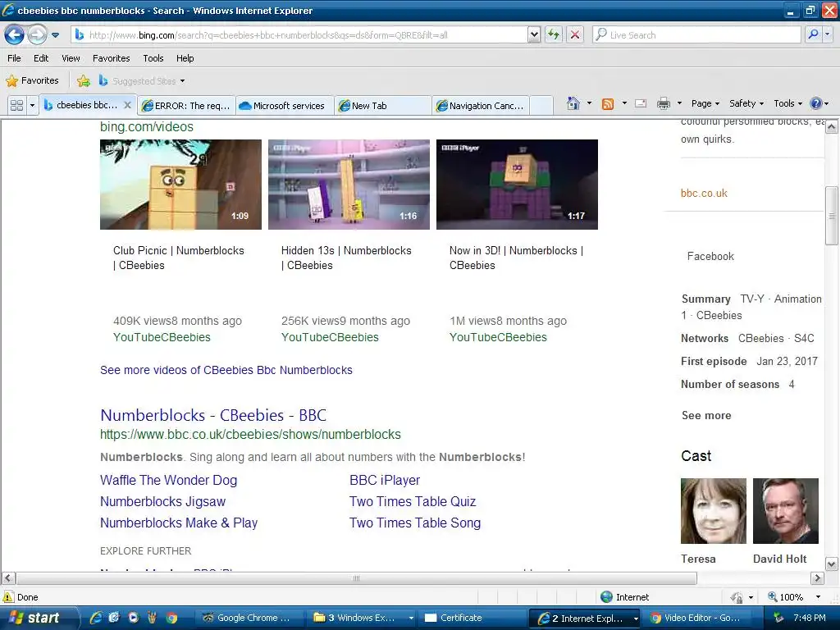This screenshot has width=840, height=630.
Task: Open the Hidden 13s video thumbnail
Action: click(x=349, y=185)
